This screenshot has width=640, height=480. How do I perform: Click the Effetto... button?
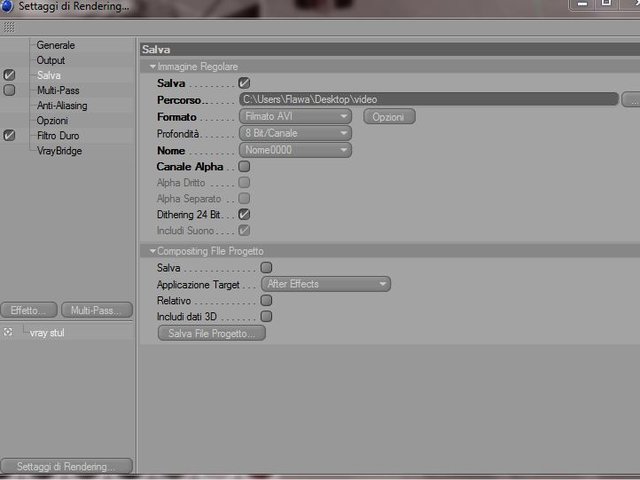click(x=29, y=310)
